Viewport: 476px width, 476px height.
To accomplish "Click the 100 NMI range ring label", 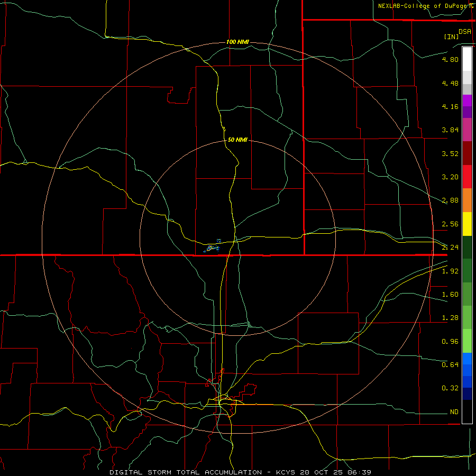I will 237,42.
